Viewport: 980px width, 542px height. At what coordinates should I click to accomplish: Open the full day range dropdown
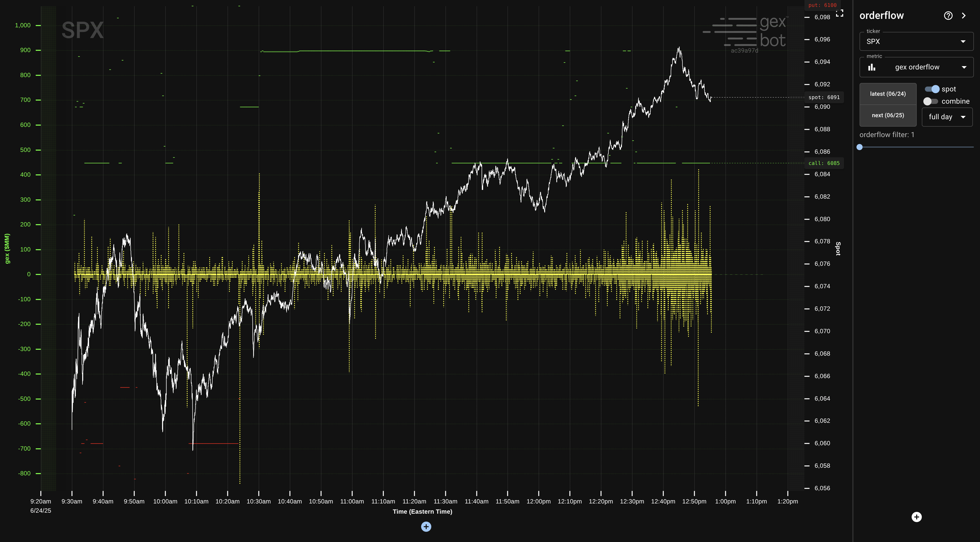pyautogui.click(x=947, y=117)
